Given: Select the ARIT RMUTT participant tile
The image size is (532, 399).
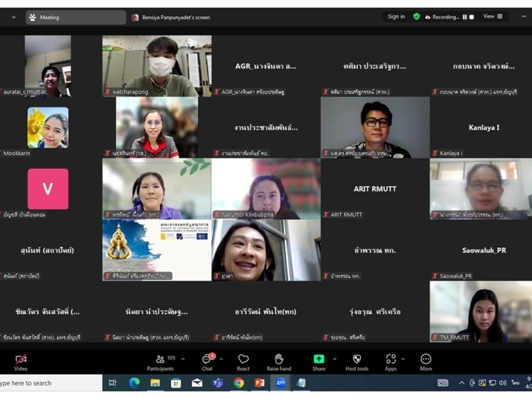Looking at the screenshot, I should [x=375, y=188].
